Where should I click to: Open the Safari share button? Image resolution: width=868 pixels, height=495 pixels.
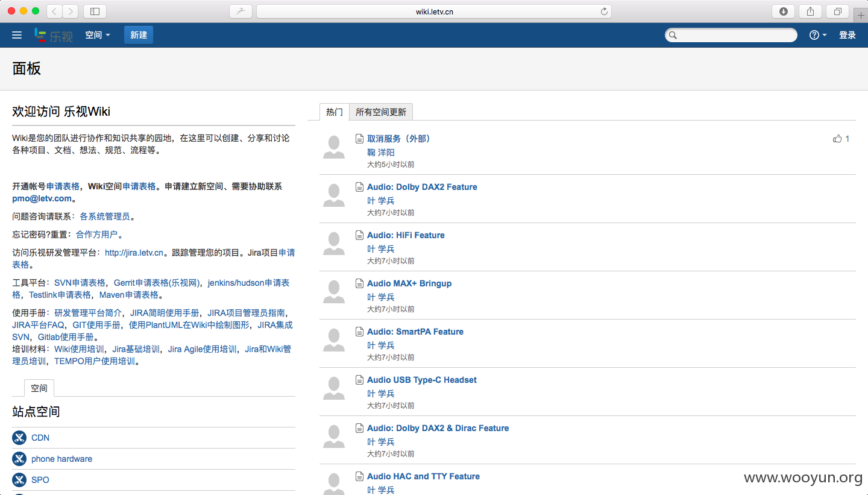click(x=811, y=11)
